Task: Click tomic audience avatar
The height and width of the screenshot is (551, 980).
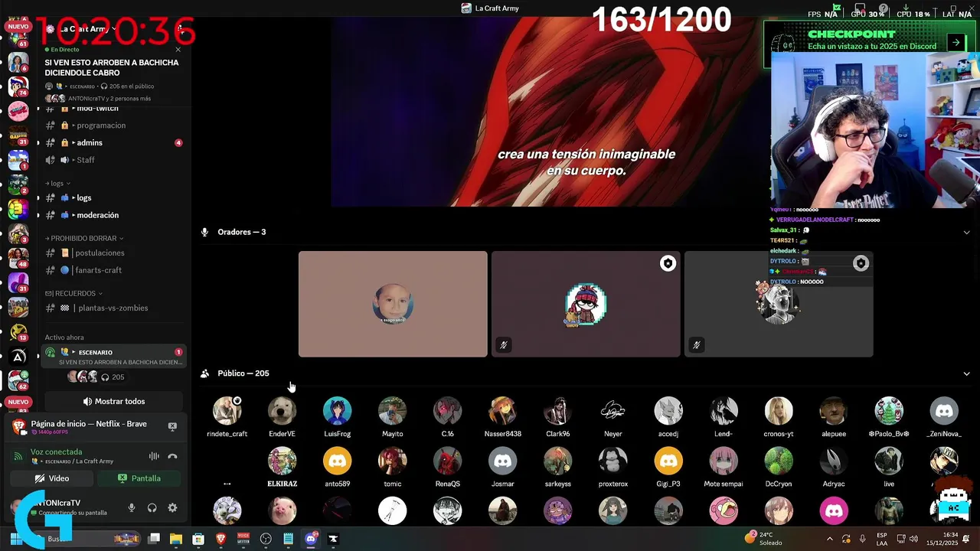Action: (x=393, y=461)
